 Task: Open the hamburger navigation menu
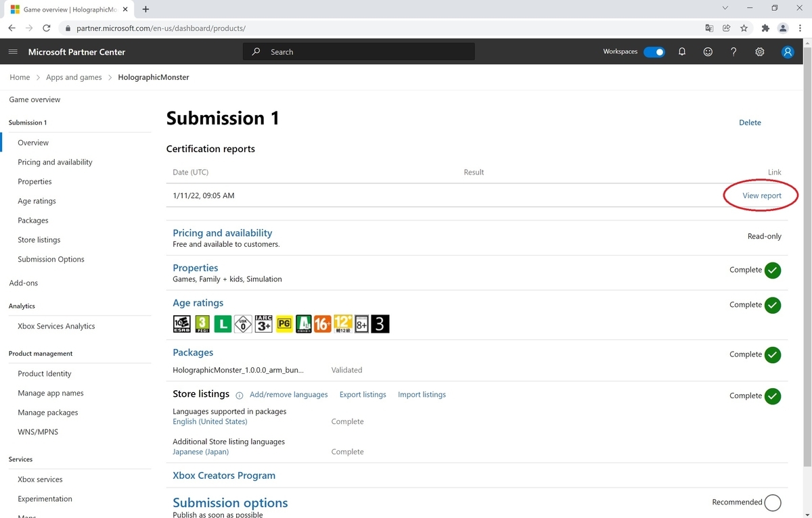(x=13, y=52)
